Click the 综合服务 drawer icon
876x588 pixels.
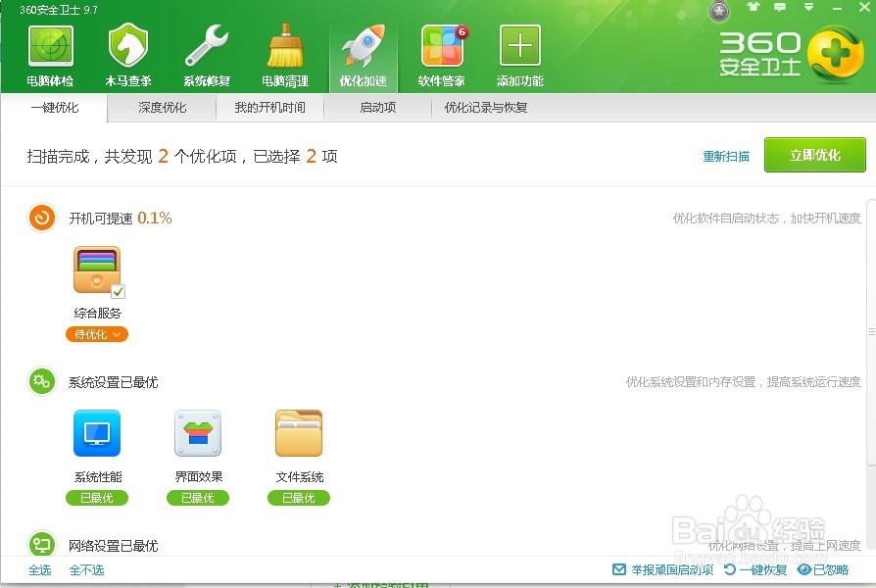coord(97,269)
